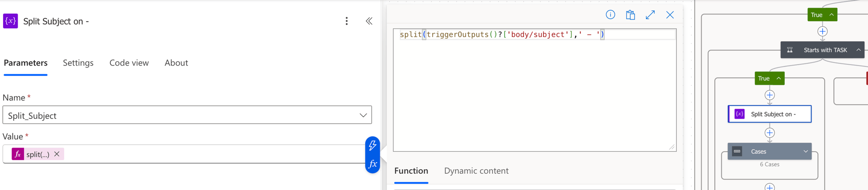
Task: Close the expression editor popup
Action: click(x=670, y=15)
